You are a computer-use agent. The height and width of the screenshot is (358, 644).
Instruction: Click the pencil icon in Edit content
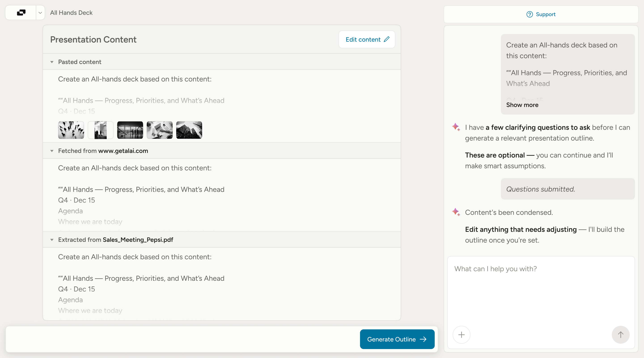click(386, 39)
